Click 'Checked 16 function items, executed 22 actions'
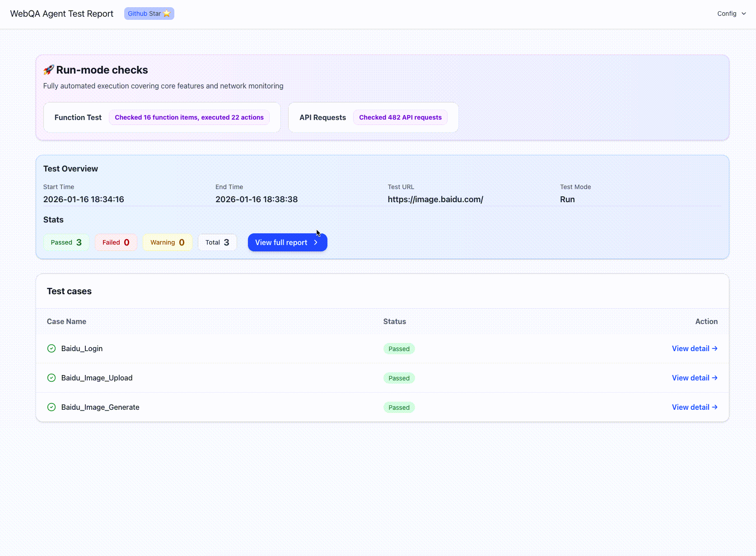The width and height of the screenshot is (756, 556). [189, 117]
